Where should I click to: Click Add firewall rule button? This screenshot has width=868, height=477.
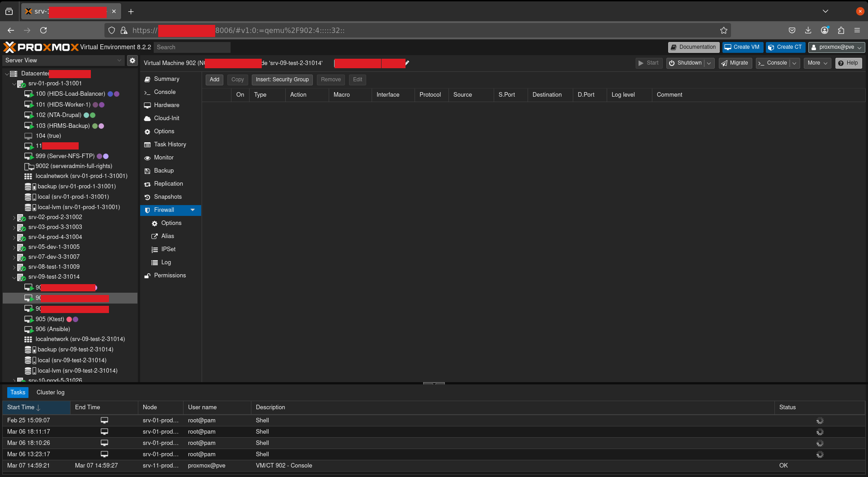(214, 79)
